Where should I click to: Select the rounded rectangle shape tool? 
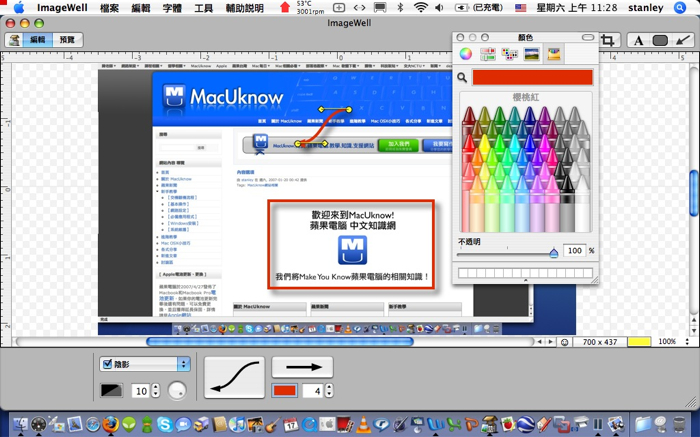(x=660, y=41)
